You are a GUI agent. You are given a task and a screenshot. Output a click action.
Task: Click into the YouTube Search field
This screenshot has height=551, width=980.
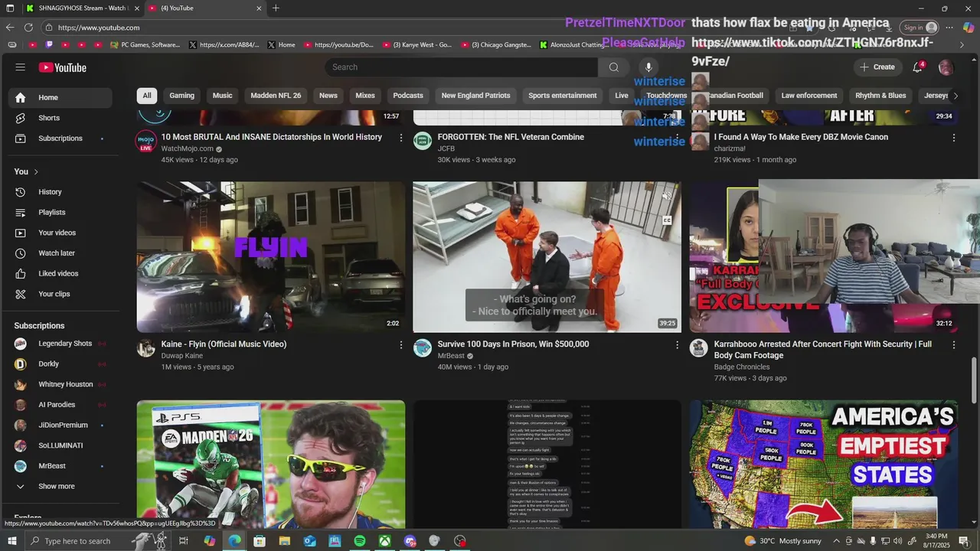coord(462,67)
